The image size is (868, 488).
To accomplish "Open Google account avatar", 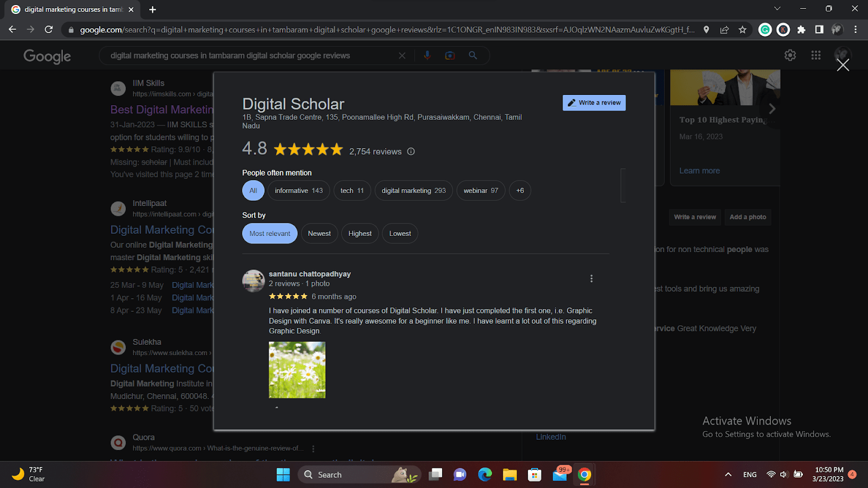I will coord(842,54).
